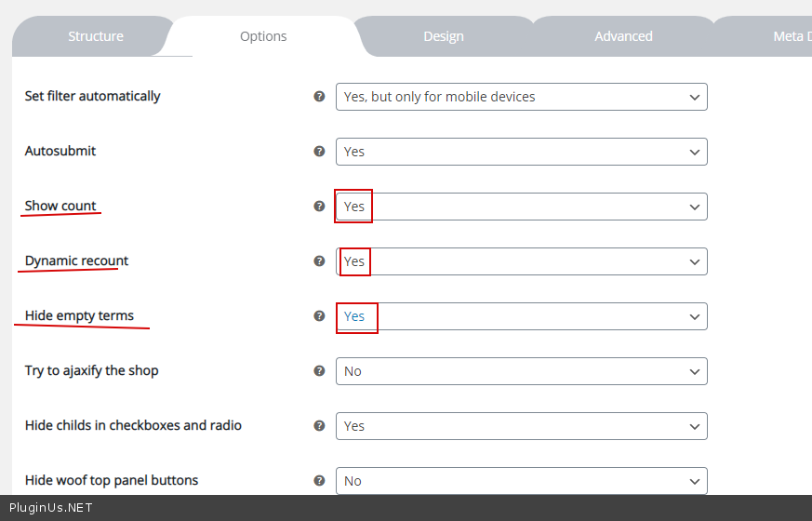Expand the Hide empty terms dropdown
Viewport: 812px width, 521px height.
tap(521, 316)
